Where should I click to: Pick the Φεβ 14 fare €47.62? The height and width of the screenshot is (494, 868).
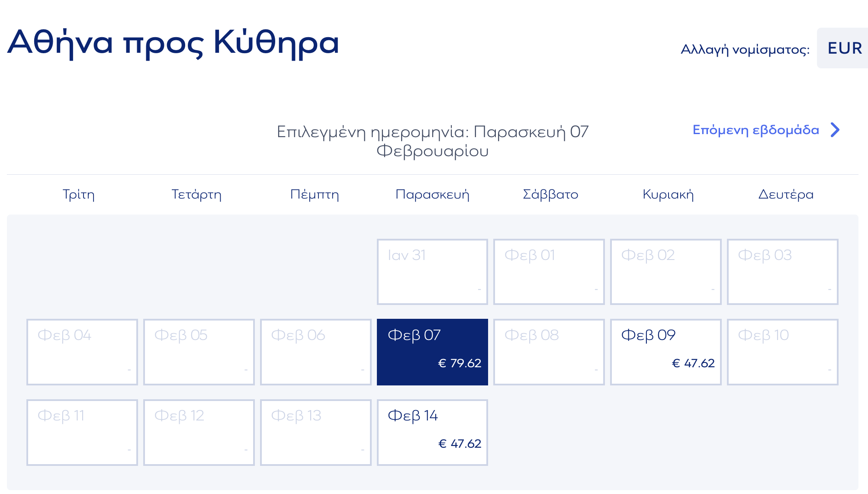coord(432,432)
